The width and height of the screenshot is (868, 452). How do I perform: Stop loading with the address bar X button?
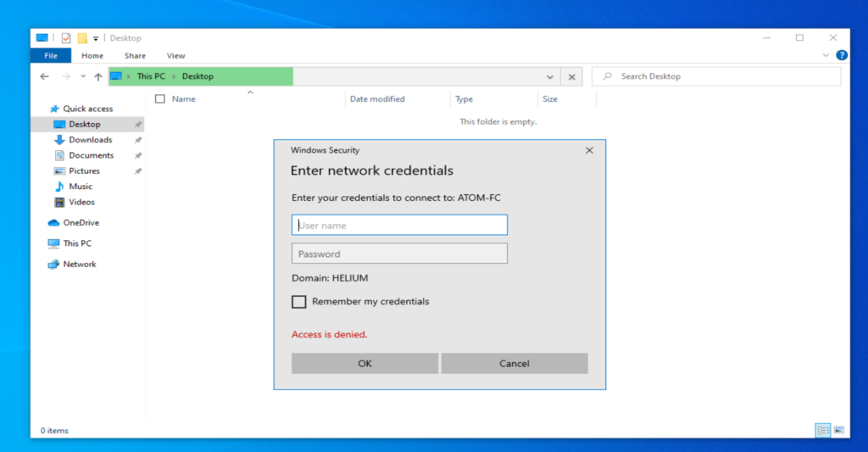click(x=572, y=76)
